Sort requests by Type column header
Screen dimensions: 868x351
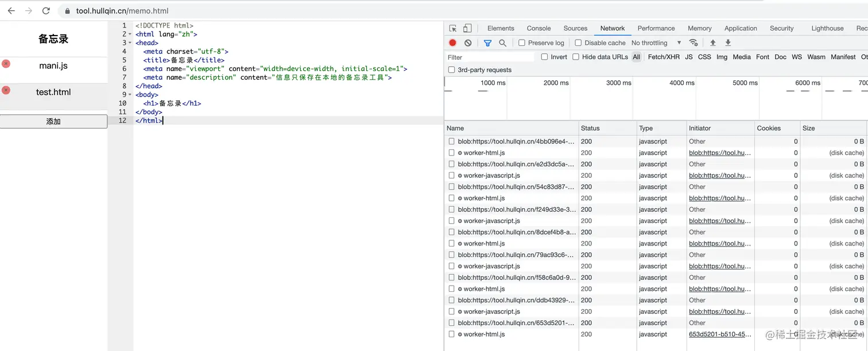(x=662, y=128)
